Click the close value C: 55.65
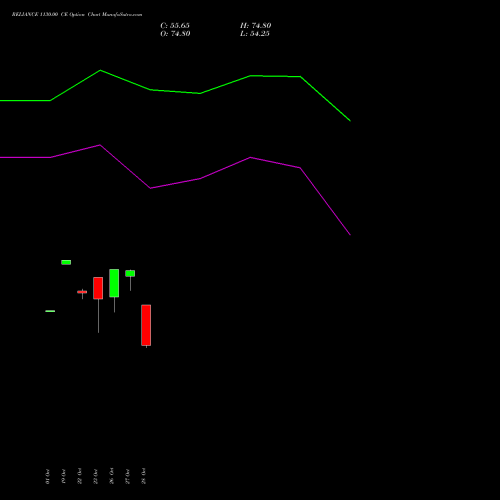Viewport: 500px width, 500px height. coord(175,26)
